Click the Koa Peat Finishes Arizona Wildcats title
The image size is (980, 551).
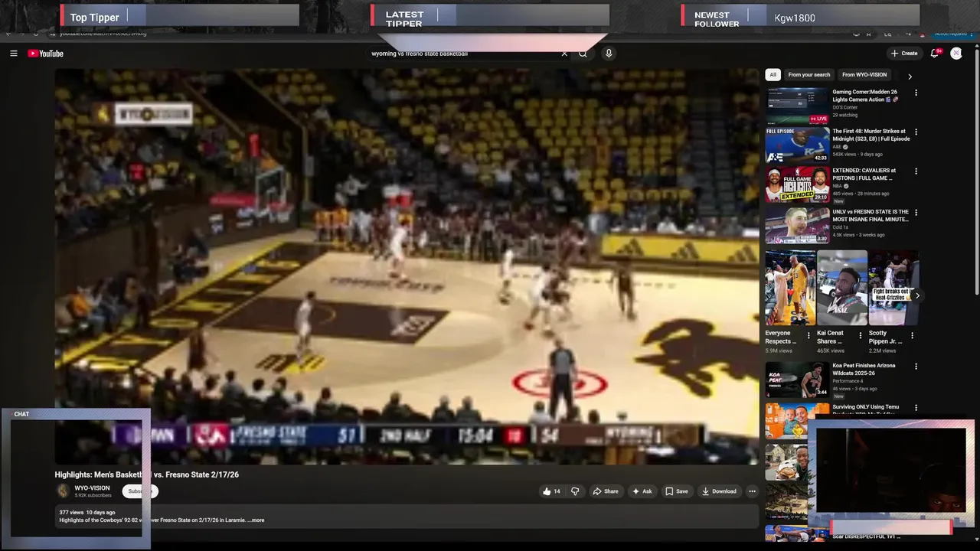pos(865,370)
